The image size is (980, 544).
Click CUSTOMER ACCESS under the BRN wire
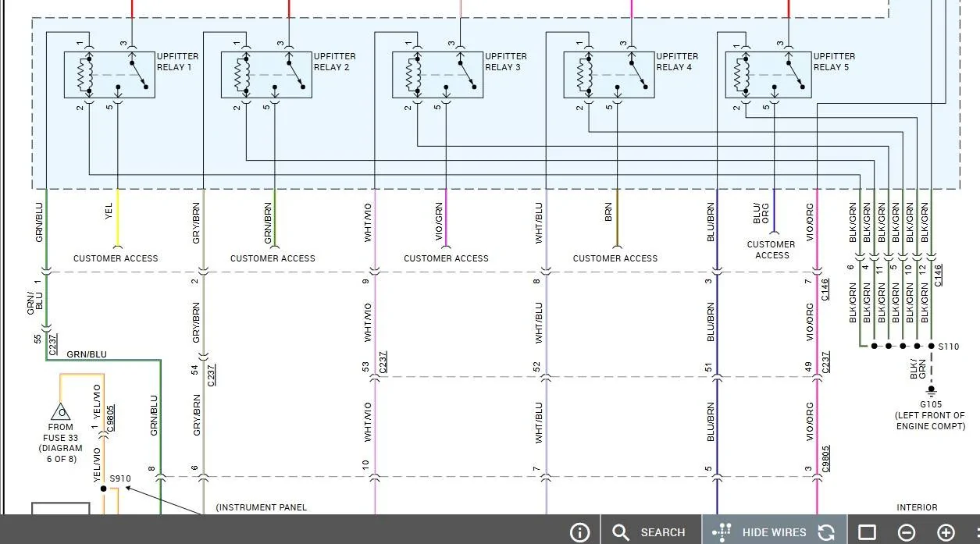pos(615,258)
